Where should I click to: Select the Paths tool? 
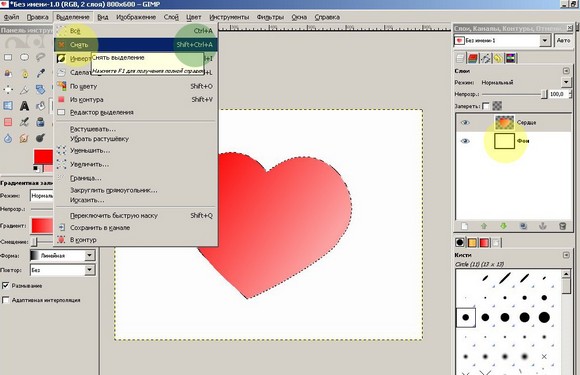tap(24, 73)
